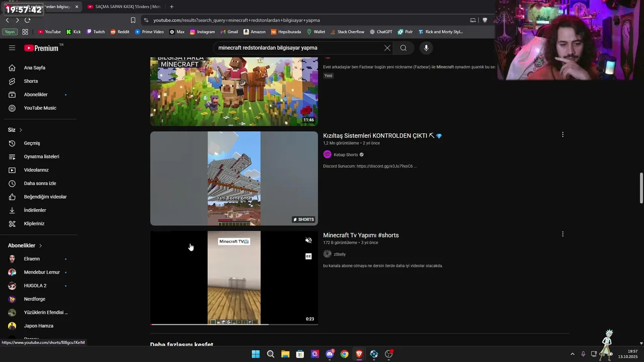Bookmark this page in the address bar
The height and width of the screenshot is (362, 644).
tap(133, 20)
